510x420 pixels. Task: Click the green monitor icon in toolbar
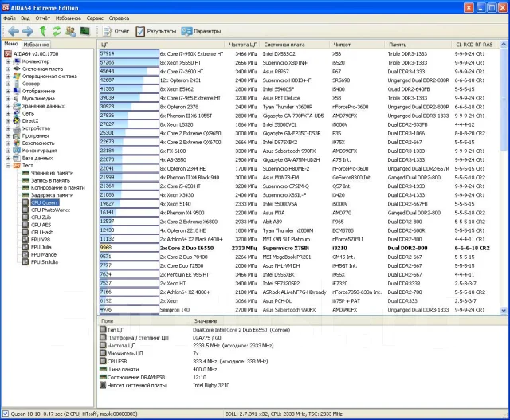pyautogui.click(x=85, y=31)
